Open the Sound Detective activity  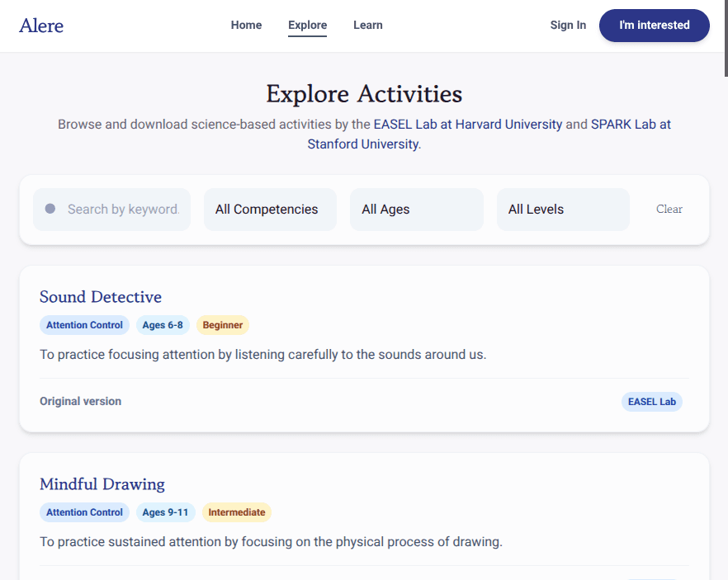tap(101, 297)
